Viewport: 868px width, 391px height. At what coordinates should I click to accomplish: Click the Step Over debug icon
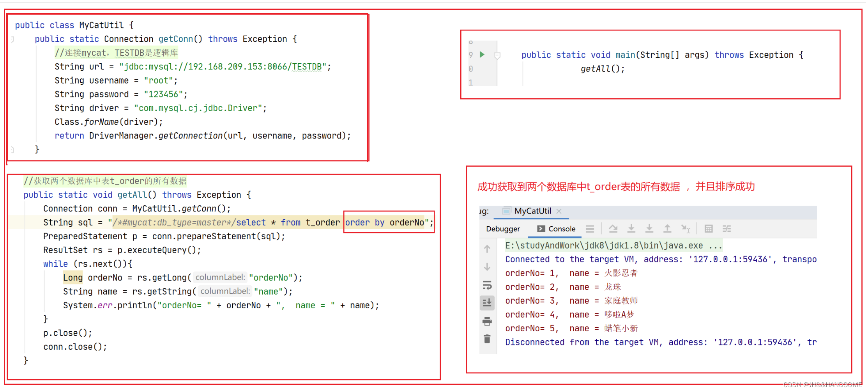pos(613,229)
